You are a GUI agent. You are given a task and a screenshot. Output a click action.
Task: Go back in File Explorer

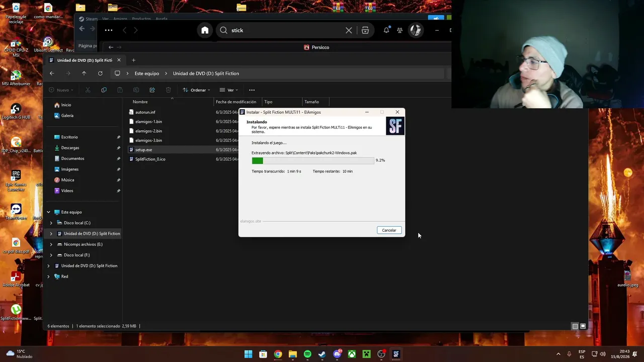[x=52, y=73]
